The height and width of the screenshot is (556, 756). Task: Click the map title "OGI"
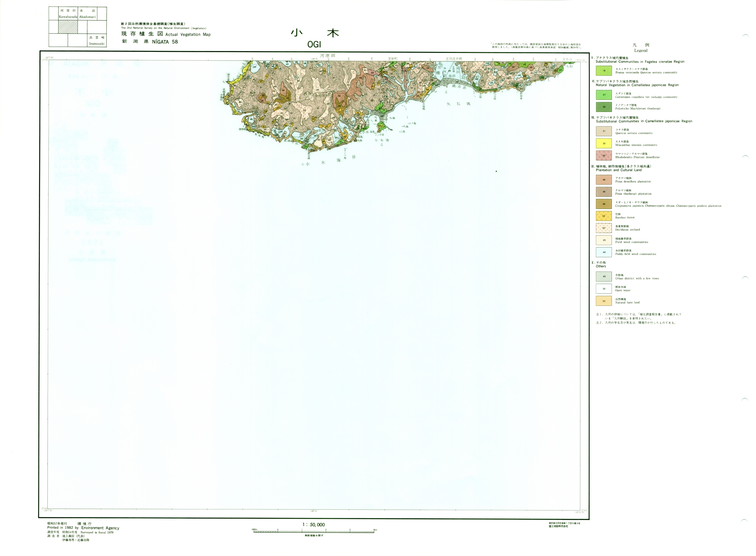tap(314, 44)
